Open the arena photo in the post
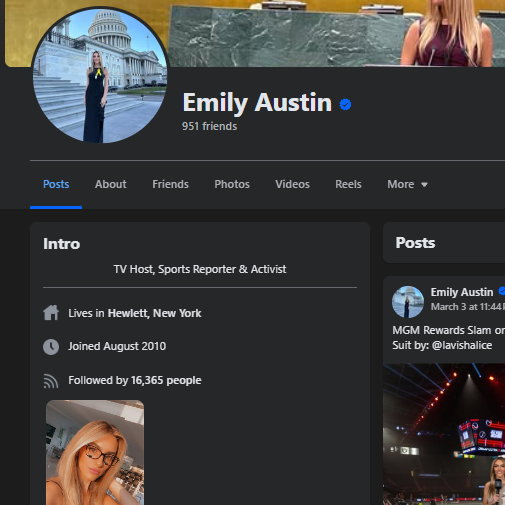Image resolution: width=505 pixels, height=505 pixels. pos(444,434)
